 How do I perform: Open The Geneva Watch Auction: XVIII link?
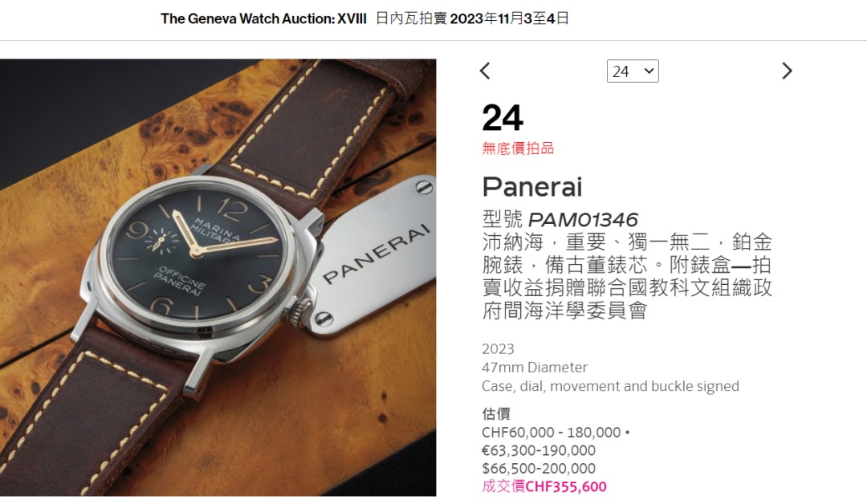(x=263, y=18)
